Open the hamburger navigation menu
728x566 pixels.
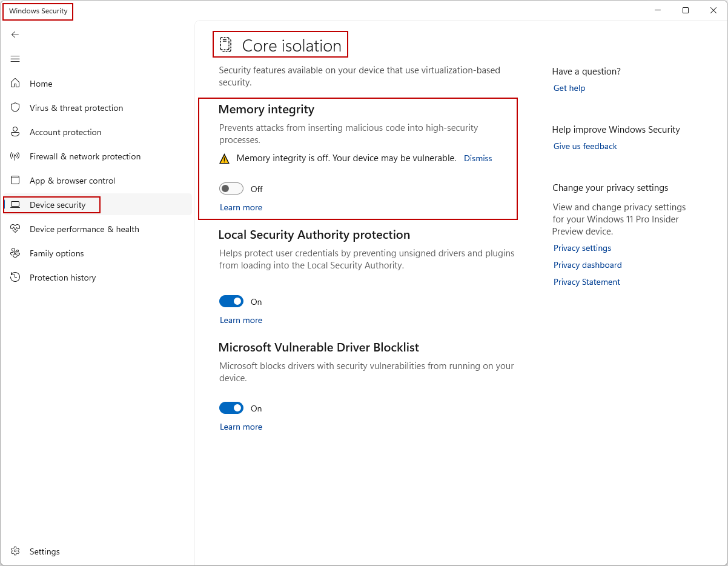click(15, 59)
